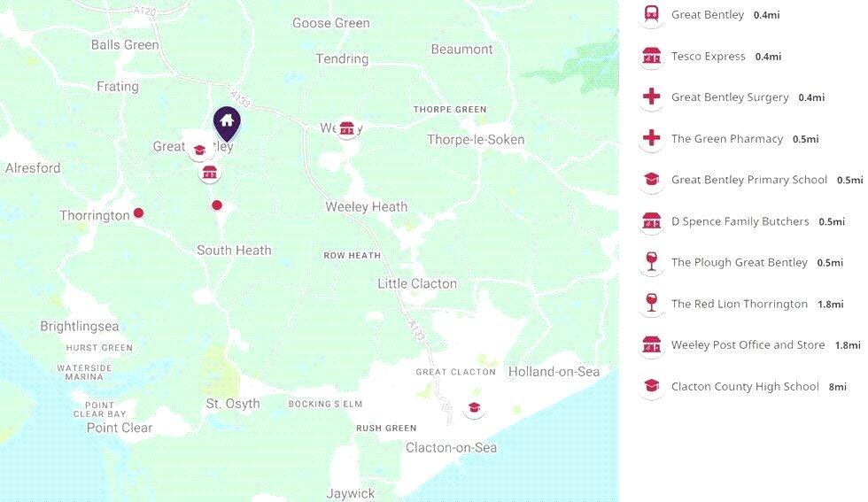868x502 pixels.
Task: Click the train icon for Great Bentley
Action: point(652,14)
